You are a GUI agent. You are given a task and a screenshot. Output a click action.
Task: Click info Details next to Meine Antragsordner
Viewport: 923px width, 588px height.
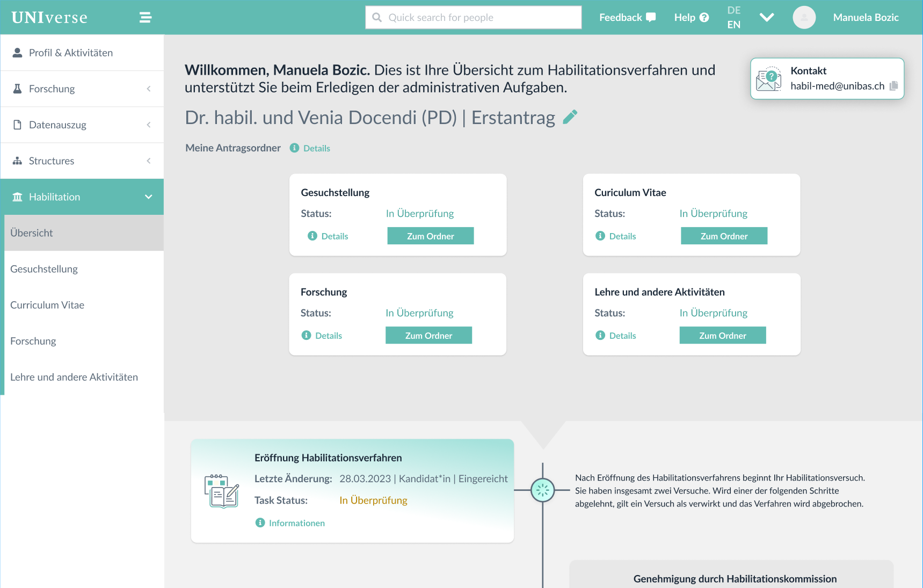pyautogui.click(x=310, y=148)
